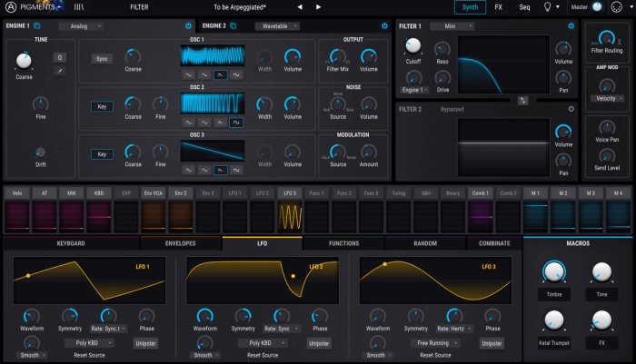This screenshot has width=636, height=364.
Task: Open the Keyboard modulation tab
Action: (71, 243)
